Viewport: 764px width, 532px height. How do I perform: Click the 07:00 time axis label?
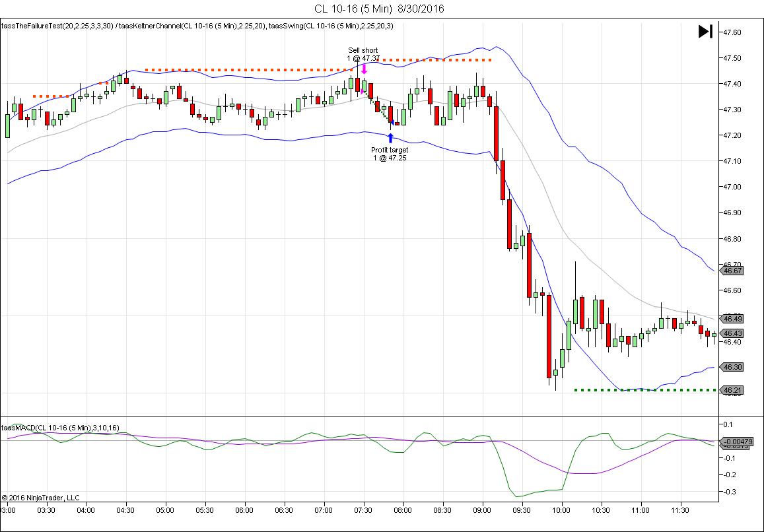(324, 510)
